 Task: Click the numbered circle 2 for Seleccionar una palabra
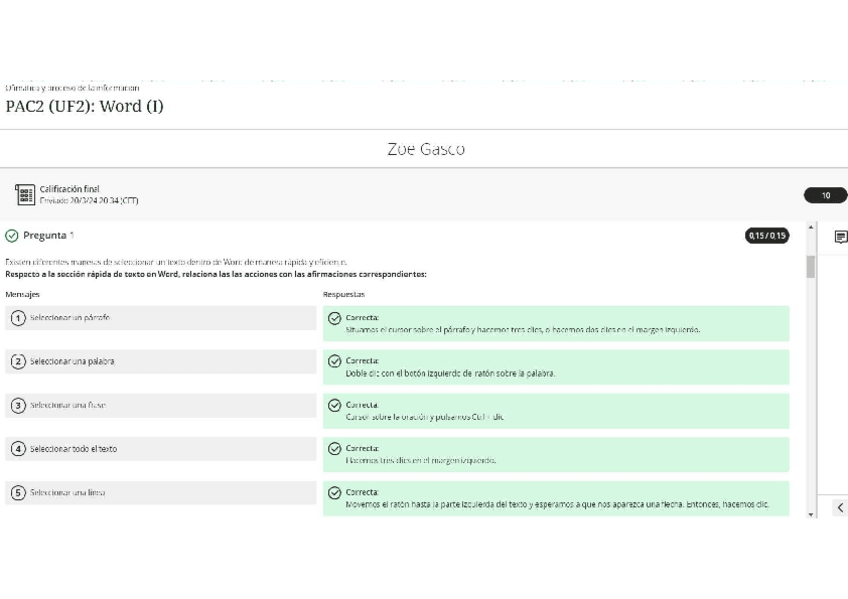coord(18,362)
